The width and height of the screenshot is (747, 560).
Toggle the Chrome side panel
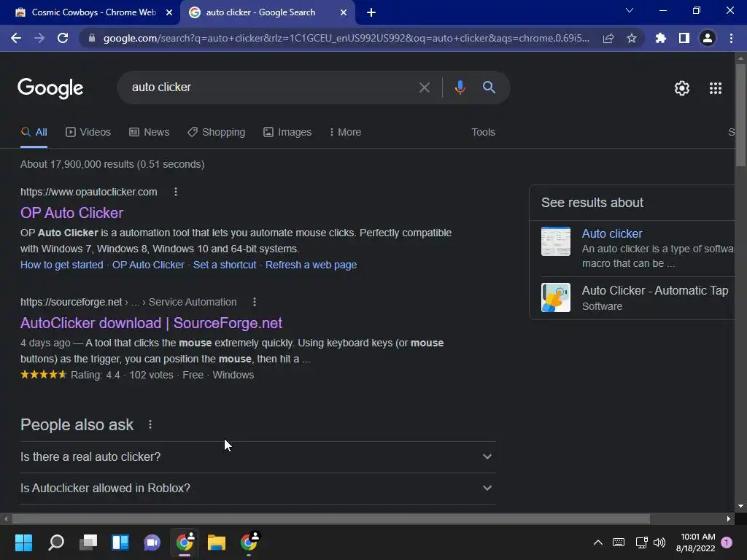[x=684, y=38]
